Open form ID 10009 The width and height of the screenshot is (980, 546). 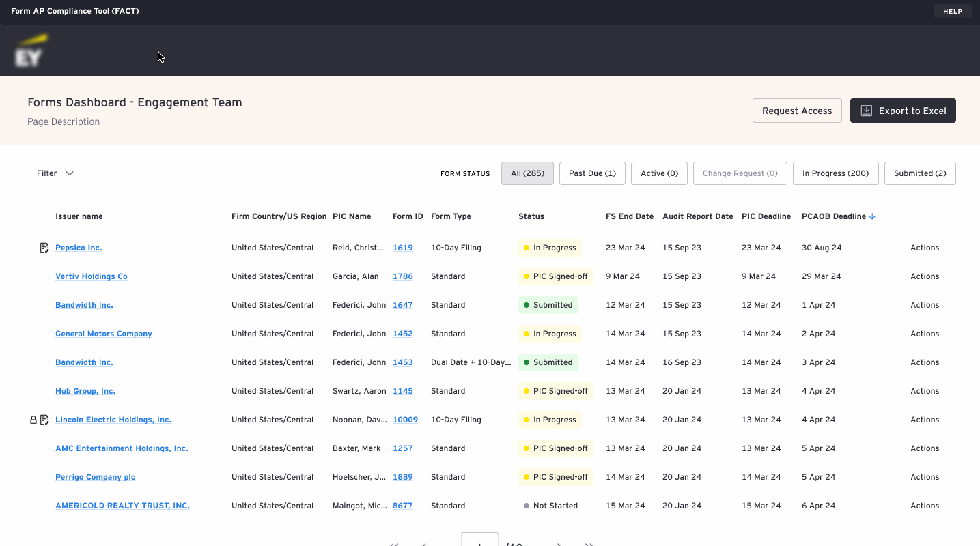coord(405,420)
